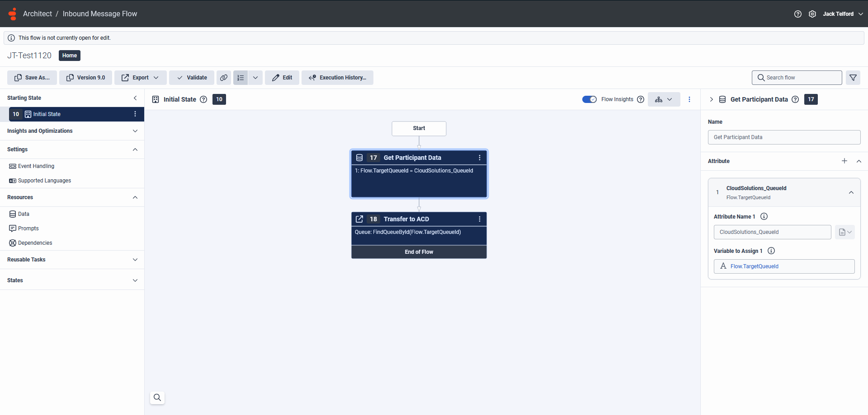Open the Get Participant Data help icon
Image resolution: width=868 pixels, height=415 pixels.
pyautogui.click(x=796, y=99)
